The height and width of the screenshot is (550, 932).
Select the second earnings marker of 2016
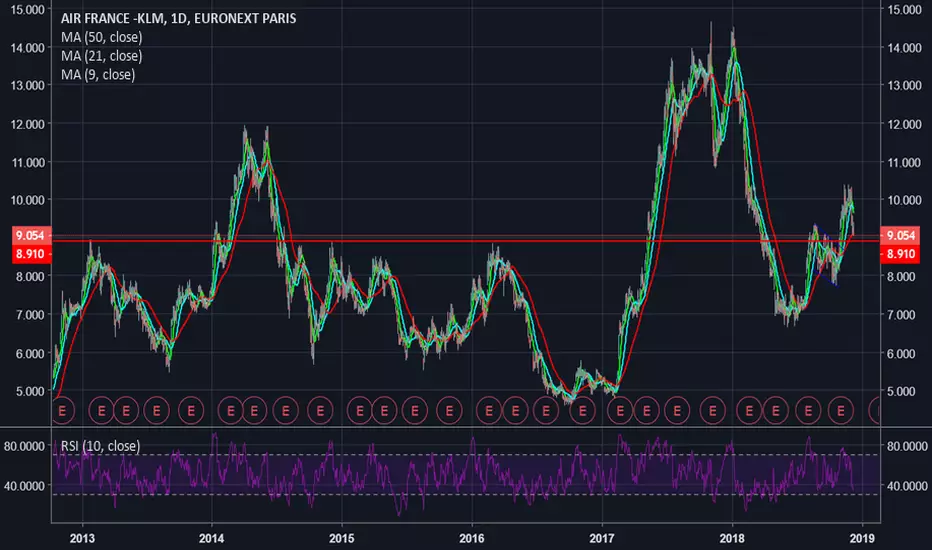click(x=515, y=410)
